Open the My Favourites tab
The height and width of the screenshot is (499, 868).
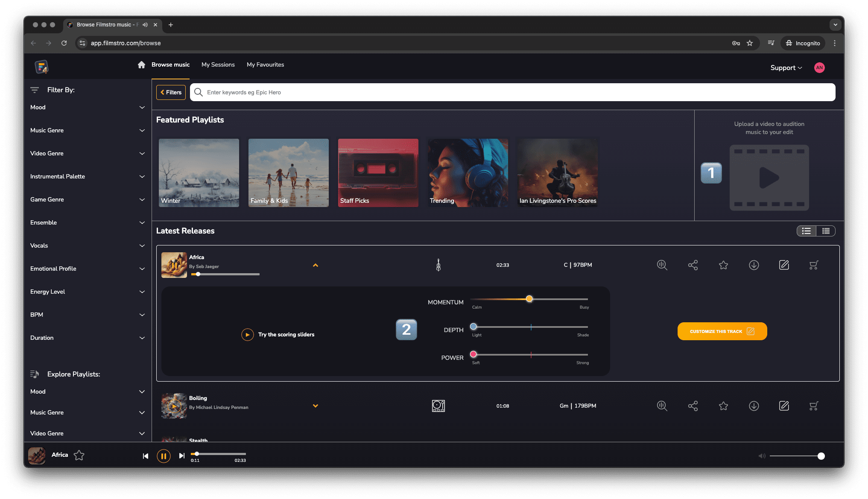click(265, 64)
